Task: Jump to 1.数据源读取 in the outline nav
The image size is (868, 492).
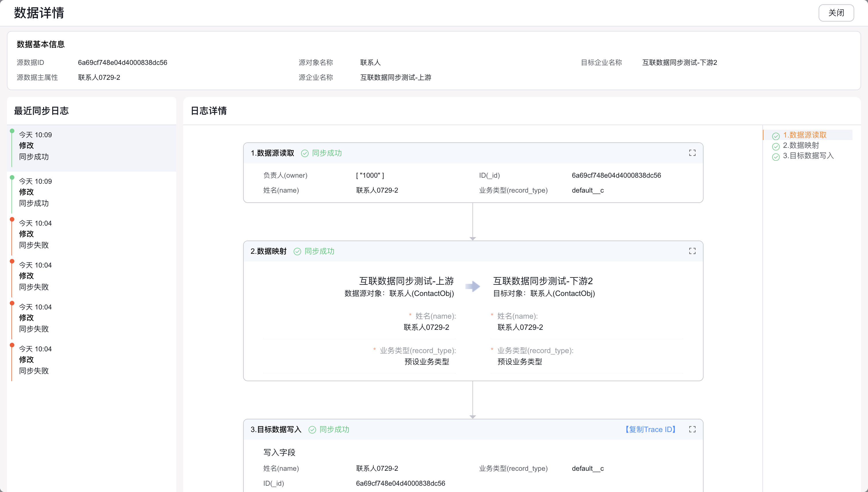Action: point(805,135)
